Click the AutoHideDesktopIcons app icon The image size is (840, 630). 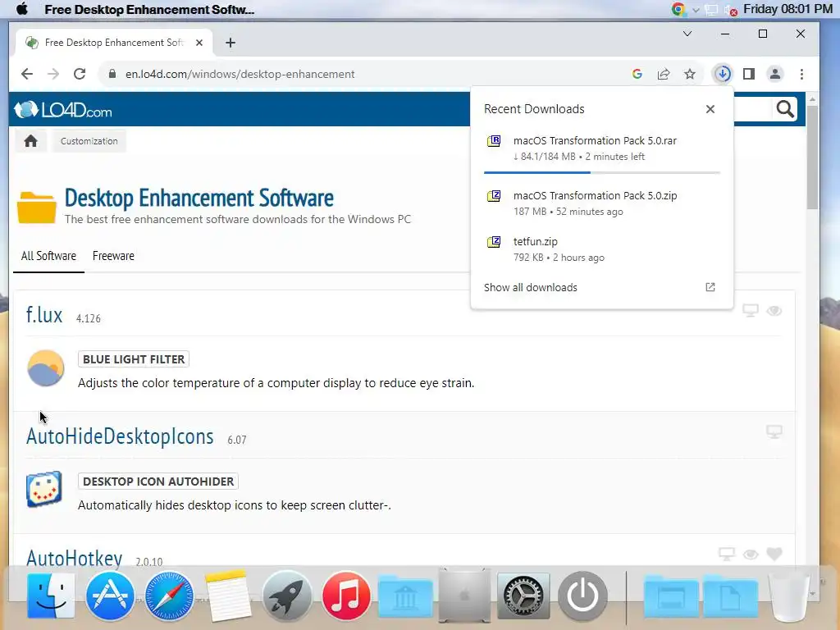coord(44,489)
